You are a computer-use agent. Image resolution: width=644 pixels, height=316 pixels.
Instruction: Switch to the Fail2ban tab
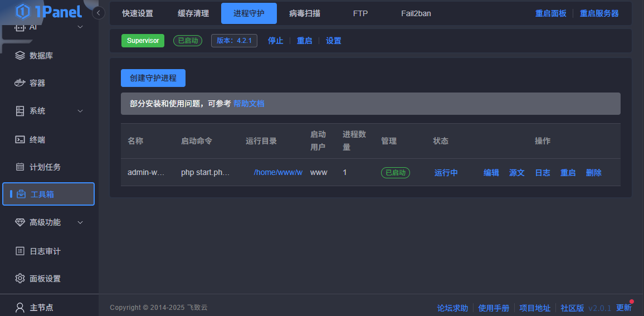pyautogui.click(x=416, y=13)
